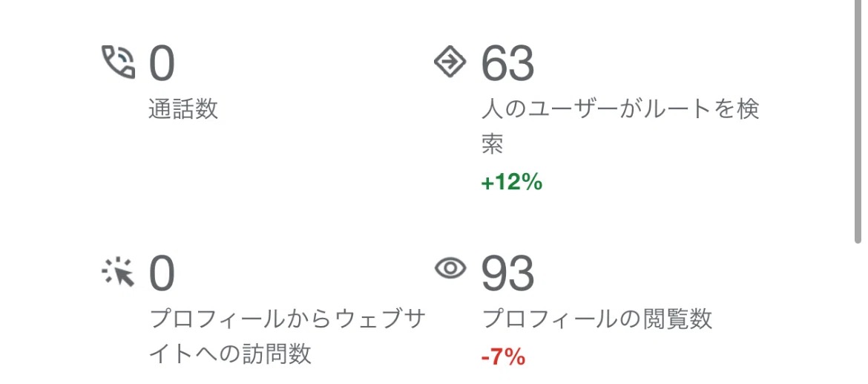Click the red -7% change indicator
This screenshot has width=868, height=384.
[x=503, y=357]
